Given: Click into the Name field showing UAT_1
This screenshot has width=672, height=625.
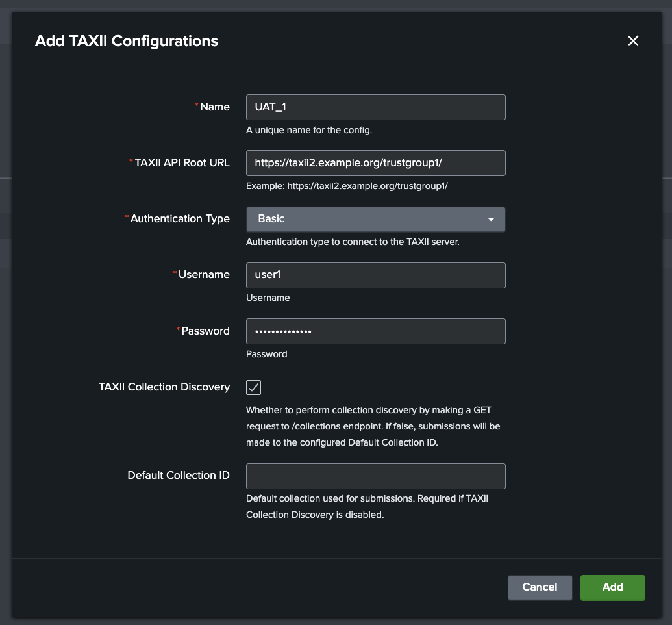Looking at the screenshot, I should click(375, 107).
